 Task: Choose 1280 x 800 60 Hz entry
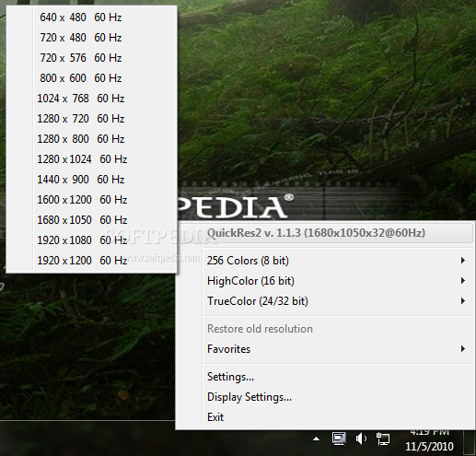click(x=91, y=139)
